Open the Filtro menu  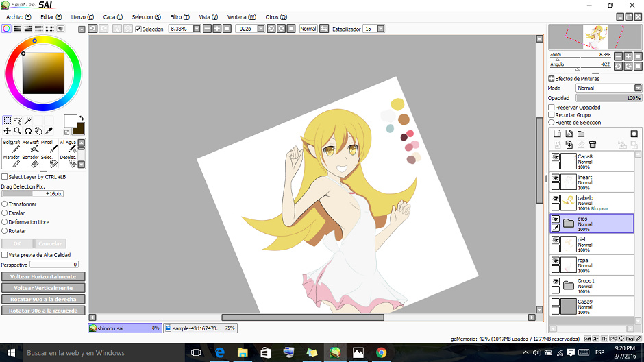[179, 16]
